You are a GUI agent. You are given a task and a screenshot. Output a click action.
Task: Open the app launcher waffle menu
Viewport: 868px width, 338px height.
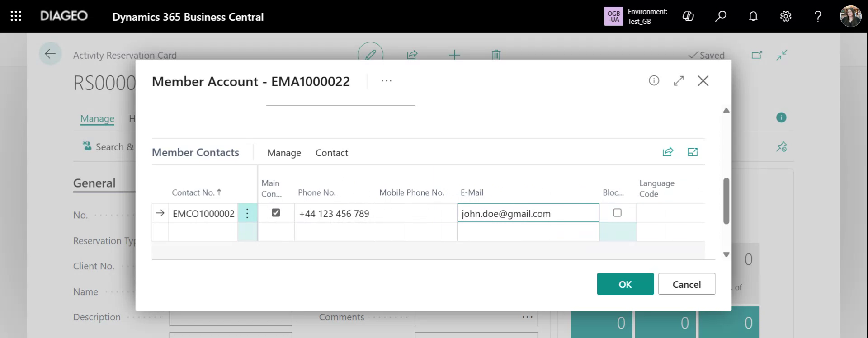pos(16,16)
